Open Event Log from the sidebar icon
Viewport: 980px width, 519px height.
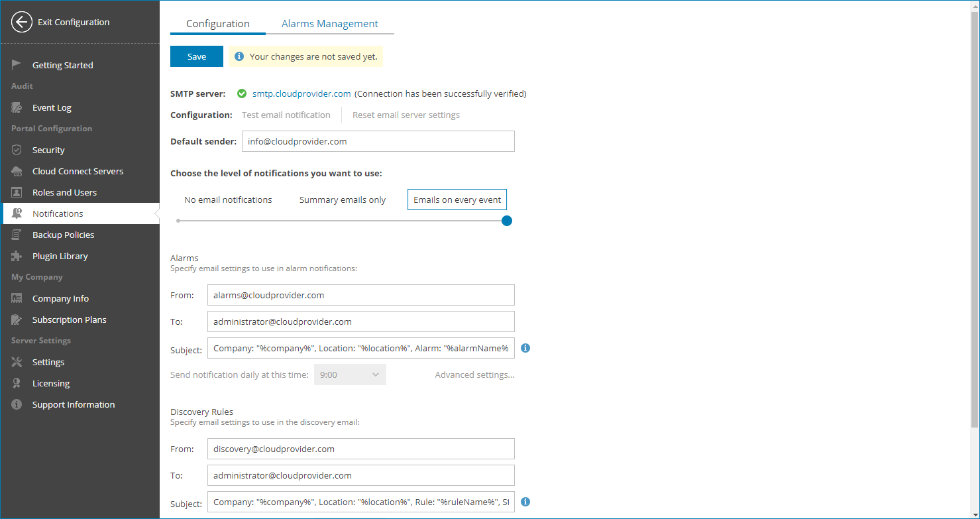click(16, 107)
